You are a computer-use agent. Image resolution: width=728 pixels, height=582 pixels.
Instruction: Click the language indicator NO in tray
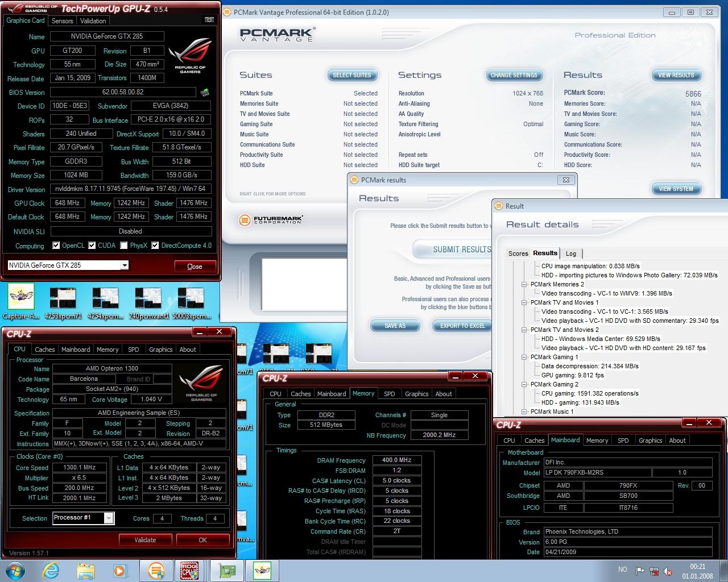pos(622,569)
